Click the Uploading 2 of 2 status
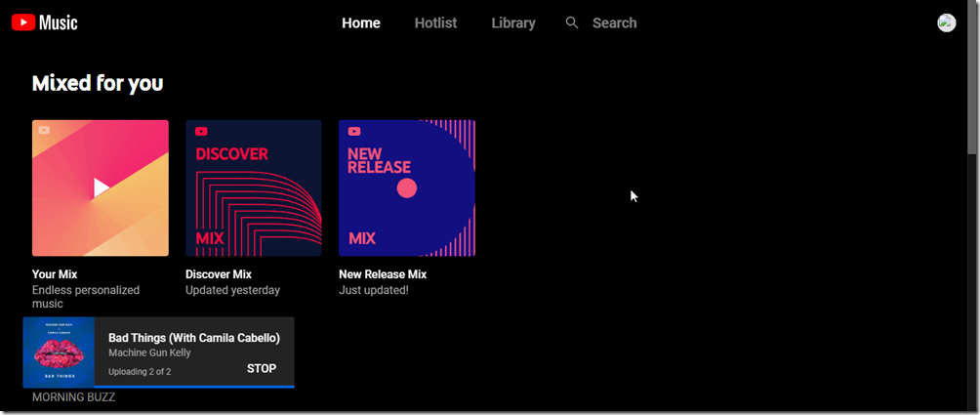This screenshot has width=980, height=415. (x=140, y=372)
